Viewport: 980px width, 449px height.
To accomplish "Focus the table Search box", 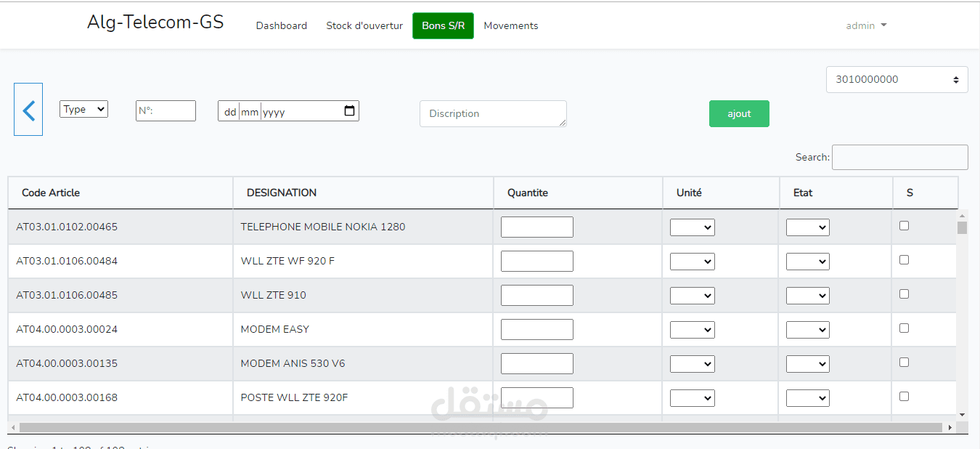I will (900, 157).
